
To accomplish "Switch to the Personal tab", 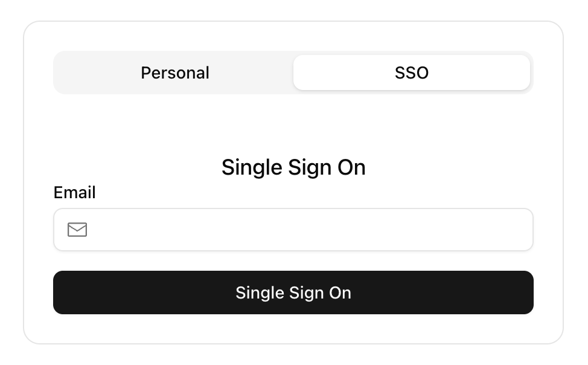I will 175,73.
